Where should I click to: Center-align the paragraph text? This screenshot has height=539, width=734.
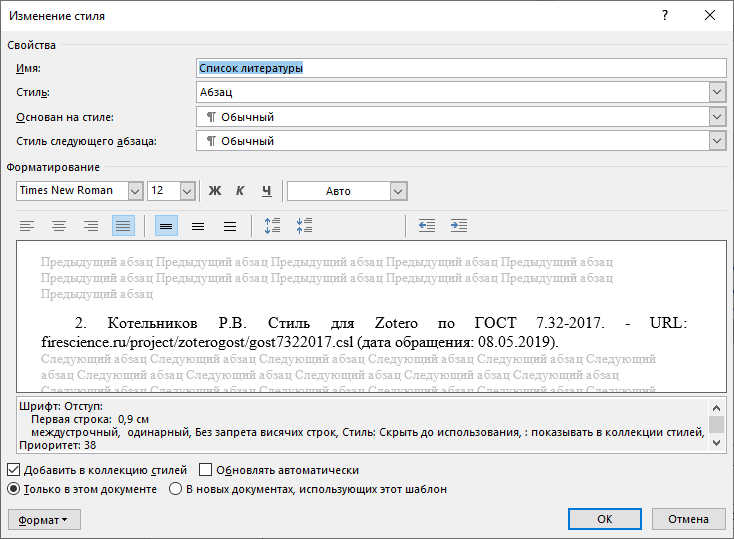tap(59, 226)
